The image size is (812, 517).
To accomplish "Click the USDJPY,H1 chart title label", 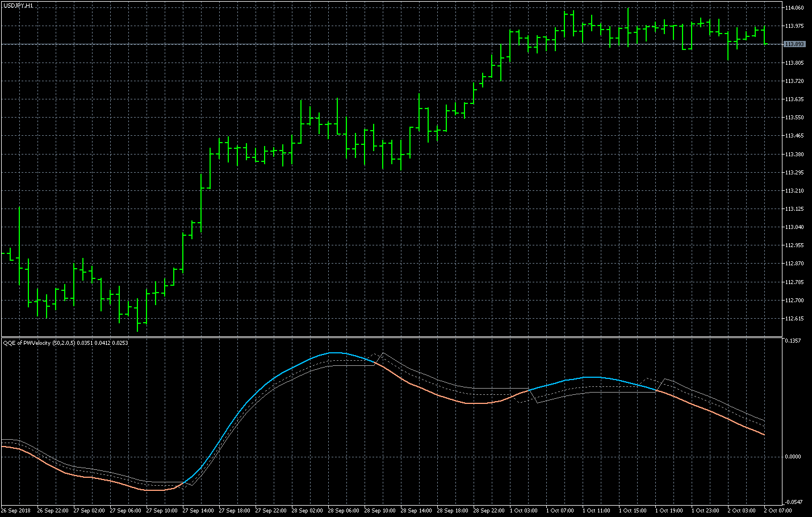I will pos(18,5).
